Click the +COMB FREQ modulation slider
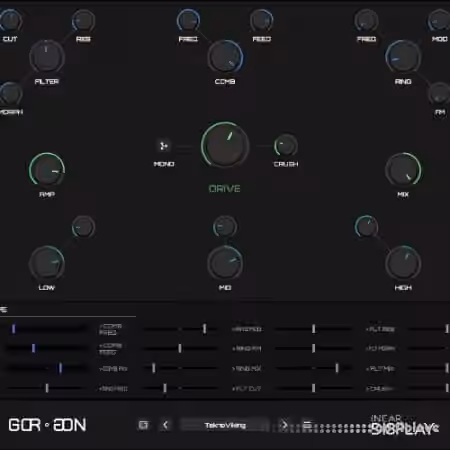The height and width of the screenshot is (450, 450). (180, 329)
